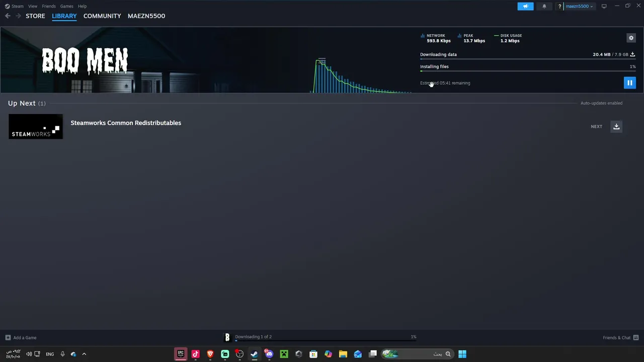
Task: Open Microsoft Store taskbar icon
Action: [313, 354]
